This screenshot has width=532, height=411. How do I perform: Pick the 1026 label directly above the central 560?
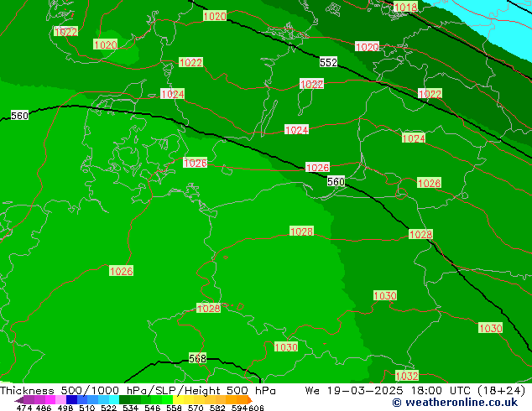pyautogui.click(x=317, y=168)
